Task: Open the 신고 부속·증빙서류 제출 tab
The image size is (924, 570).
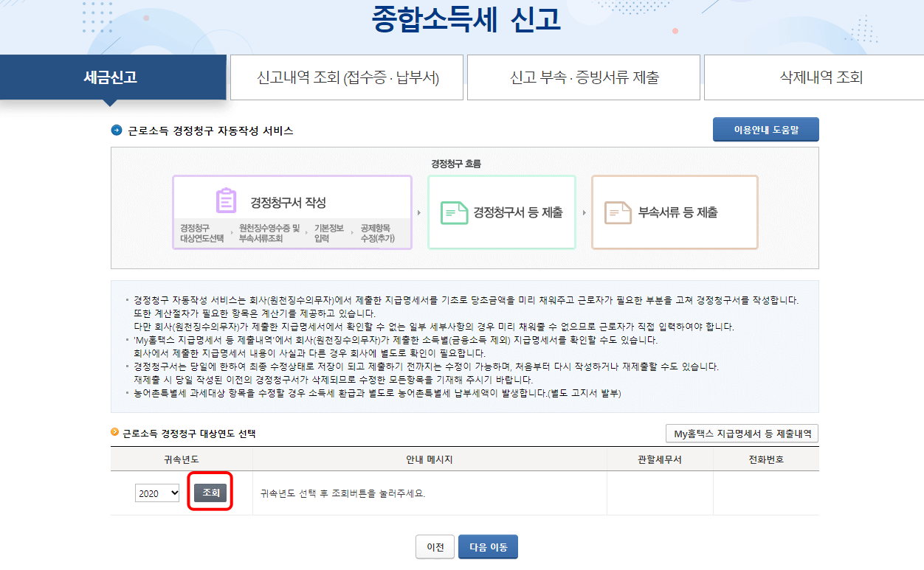Action: pyautogui.click(x=583, y=77)
